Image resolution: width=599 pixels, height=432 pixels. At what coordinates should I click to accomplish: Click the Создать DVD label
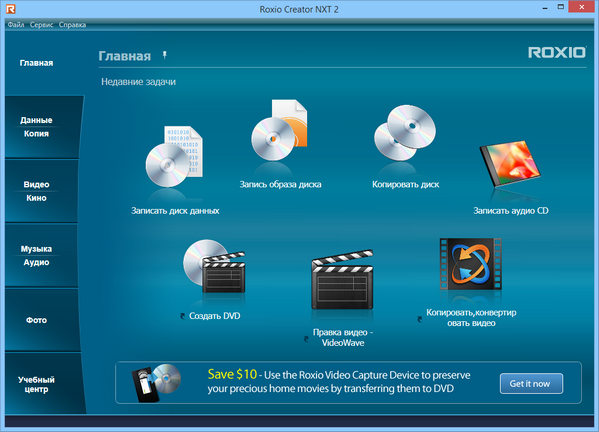click(214, 316)
